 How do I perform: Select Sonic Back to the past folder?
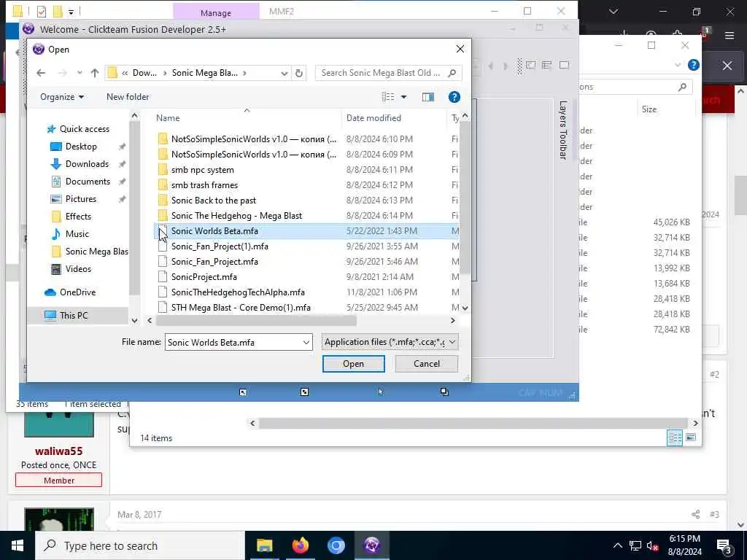(214, 201)
